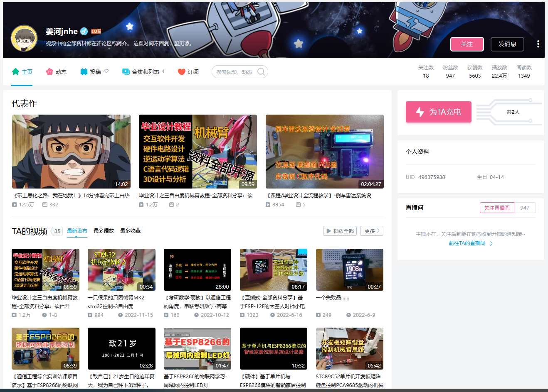
Task: Open the 一只很呆的只因械臂MK2 title
Action: point(117,302)
